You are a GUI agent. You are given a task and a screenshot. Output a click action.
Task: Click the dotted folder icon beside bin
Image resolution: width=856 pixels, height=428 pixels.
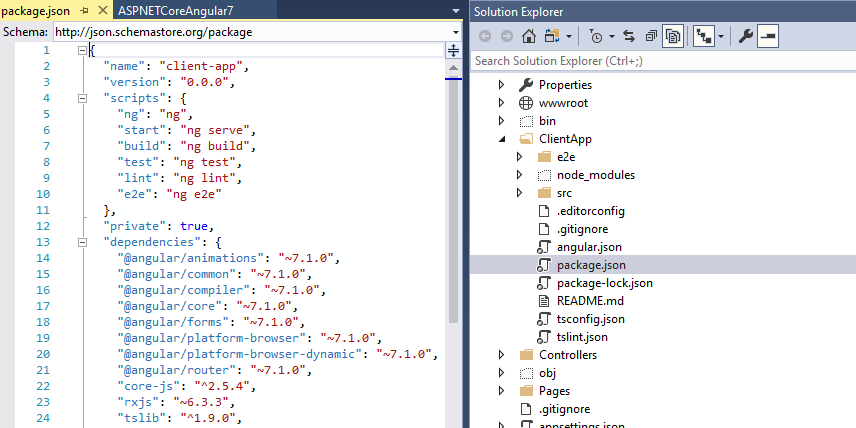tap(526, 121)
